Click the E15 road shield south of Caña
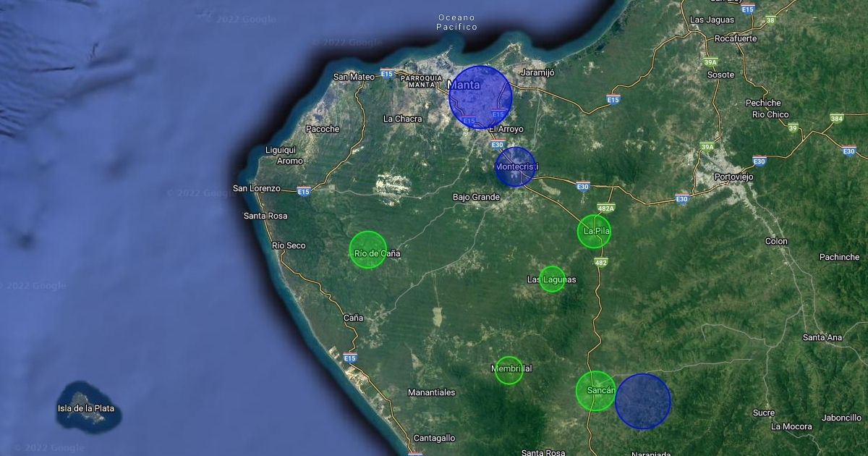Screen dimensions: 868x456 [x=351, y=358]
